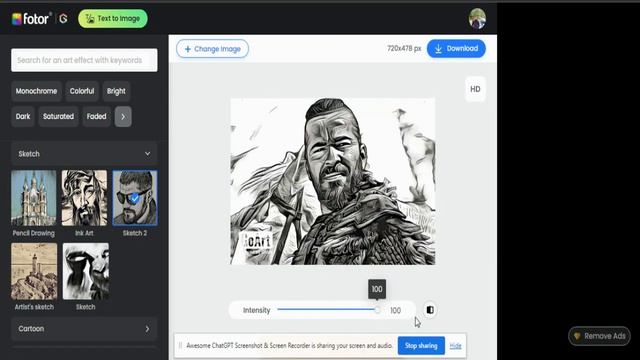The height and width of the screenshot is (360, 640).
Task: Click the stylized portrait preview image
Action: click(x=333, y=181)
